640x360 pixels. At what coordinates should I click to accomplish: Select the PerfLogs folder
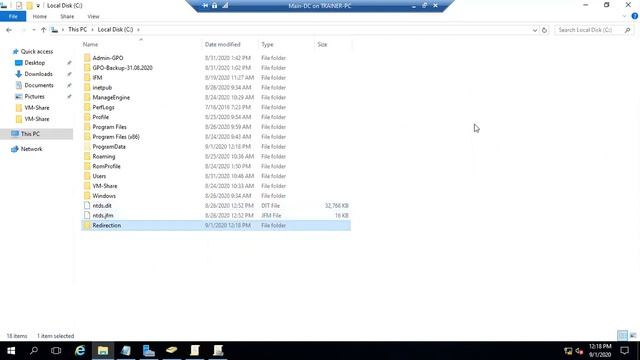[x=103, y=107]
